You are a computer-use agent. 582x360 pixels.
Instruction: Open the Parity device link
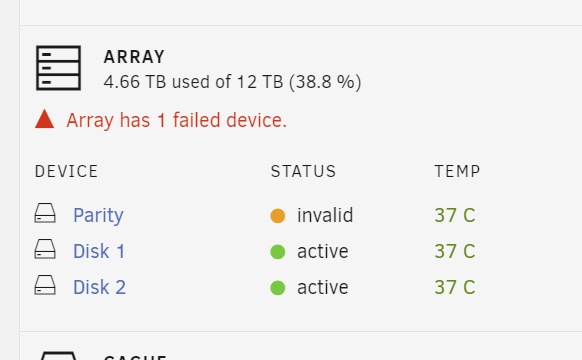tap(98, 216)
